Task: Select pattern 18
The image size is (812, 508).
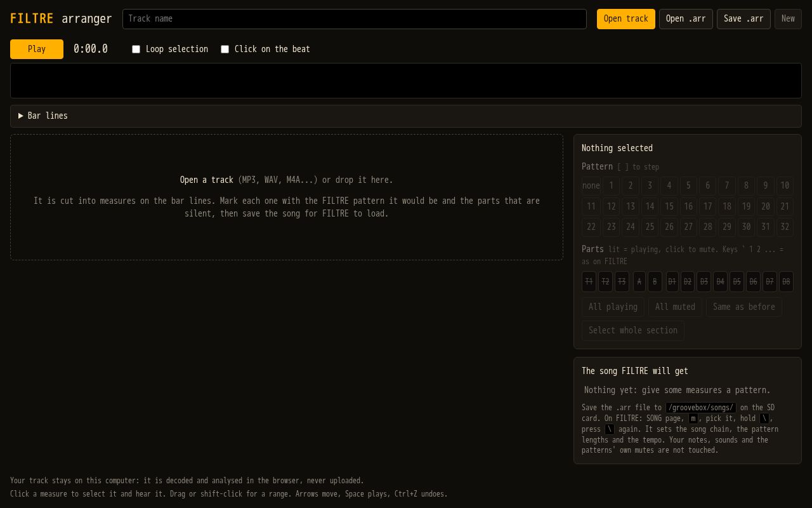Action: click(727, 206)
